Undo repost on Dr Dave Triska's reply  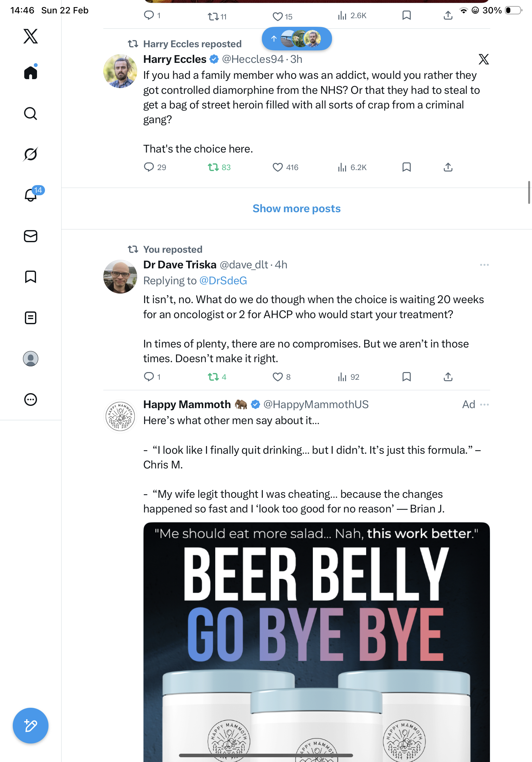point(213,377)
